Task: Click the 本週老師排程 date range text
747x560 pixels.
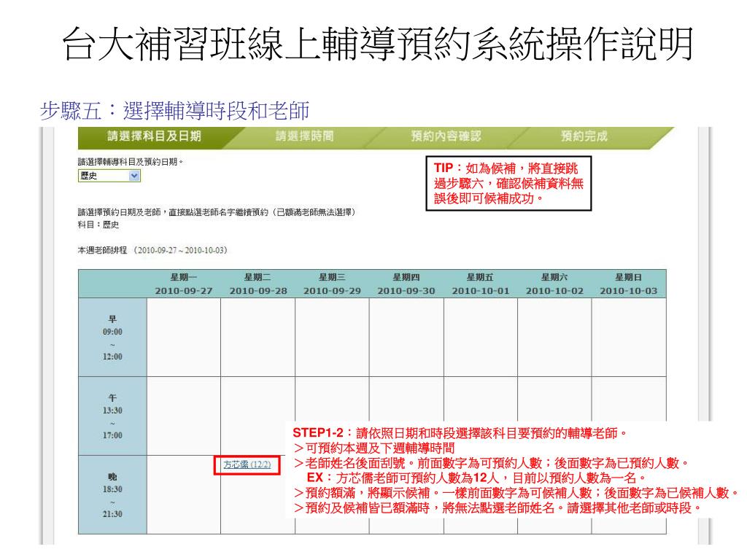Action: 153,250
